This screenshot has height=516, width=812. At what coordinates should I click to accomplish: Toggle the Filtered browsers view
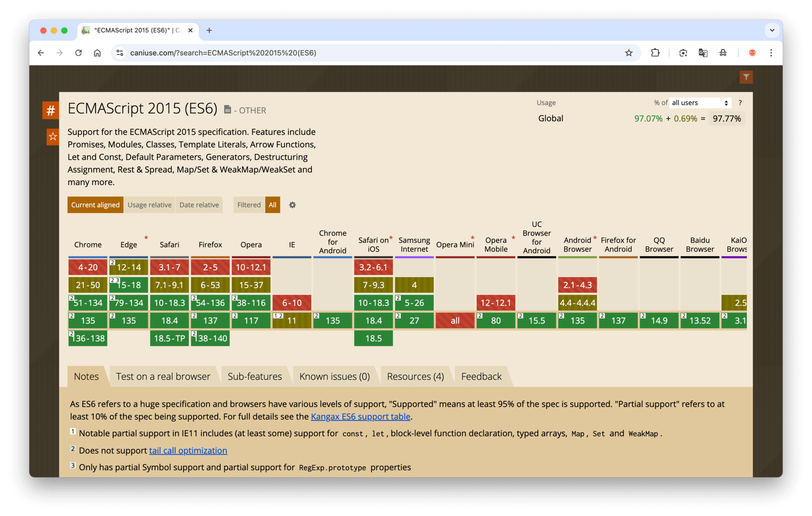pyautogui.click(x=249, y=205)
